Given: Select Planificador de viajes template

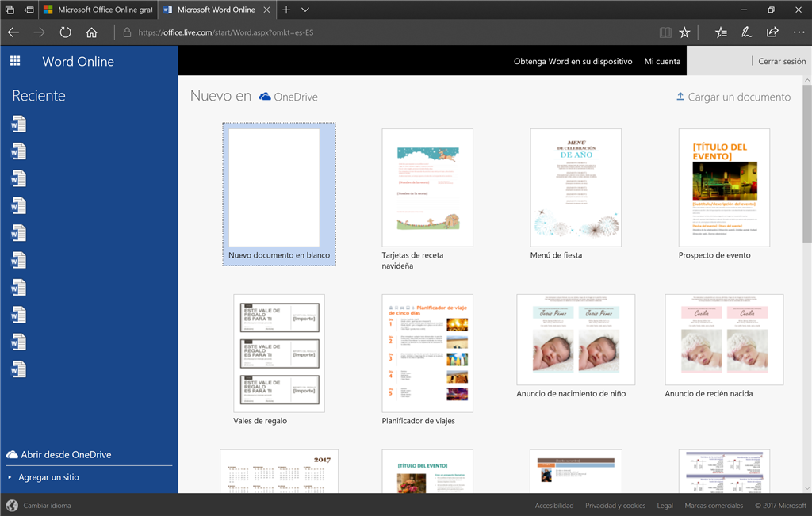Looking at the screenshot, I should pyautogui.click(x=427, y=360).
